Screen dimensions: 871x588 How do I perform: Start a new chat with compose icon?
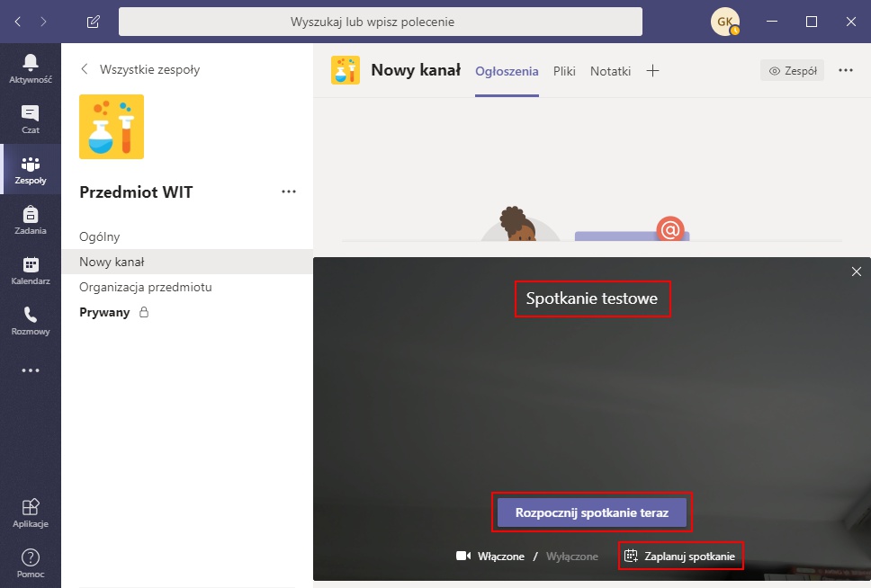[x=94, y=22]
